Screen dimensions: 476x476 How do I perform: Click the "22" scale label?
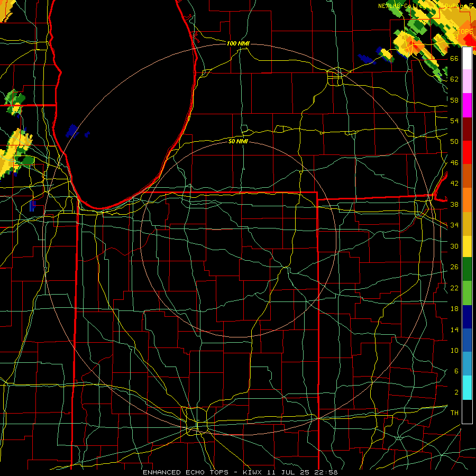click(x=454, y=288)
